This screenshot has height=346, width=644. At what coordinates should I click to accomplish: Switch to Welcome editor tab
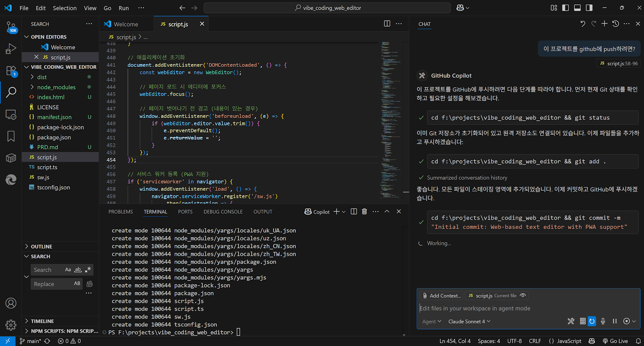pyautogui.click(x=126, y=24)
